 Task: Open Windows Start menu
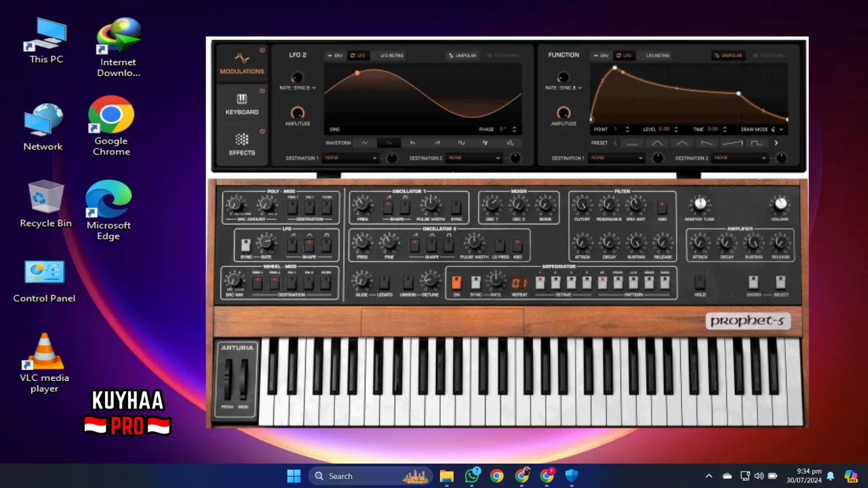point(294,476)
